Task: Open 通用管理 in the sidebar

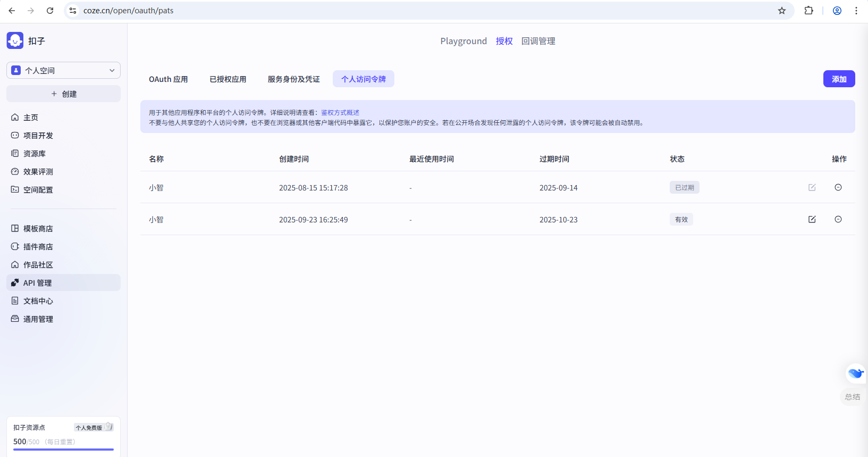Action: point(63,319)
